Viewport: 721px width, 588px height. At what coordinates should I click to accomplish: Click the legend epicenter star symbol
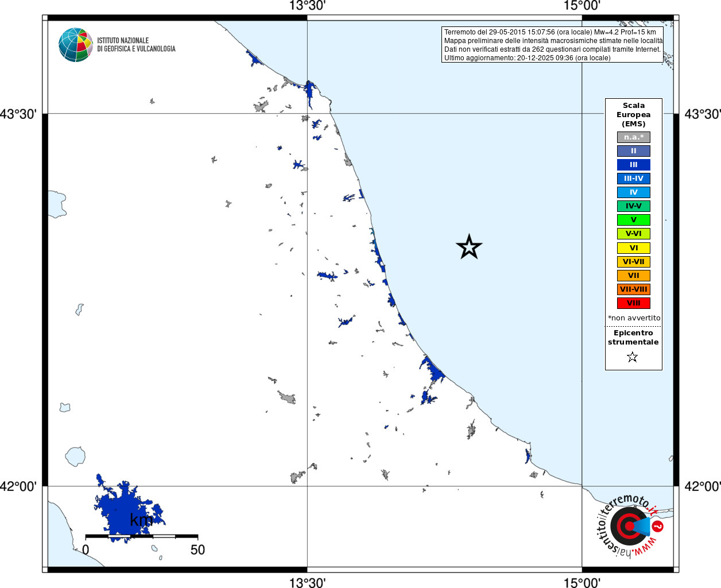coord(633,357)
